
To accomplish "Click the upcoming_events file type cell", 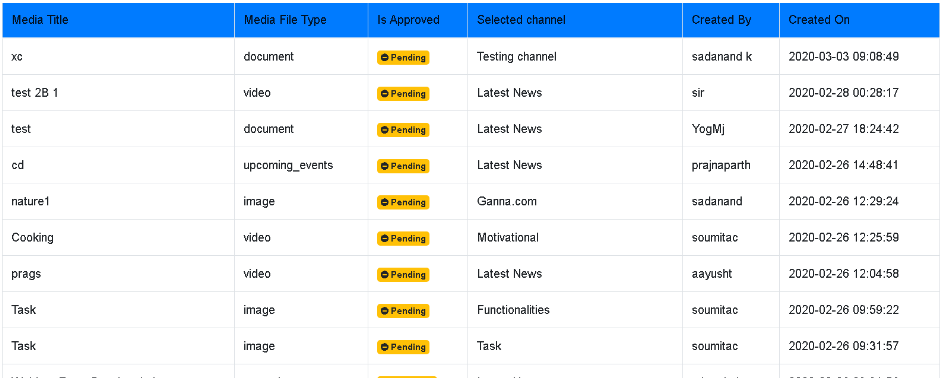I will tap(288, 165).
